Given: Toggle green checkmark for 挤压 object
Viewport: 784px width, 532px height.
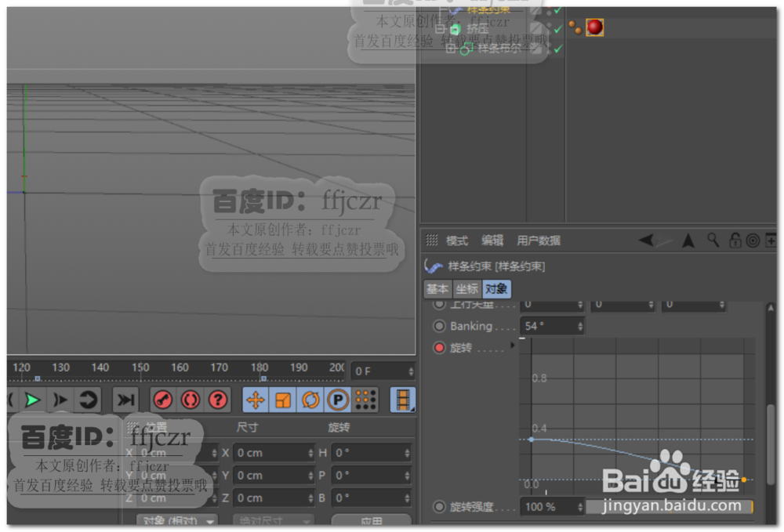Looking at the screenshot, I should pyautogui.click(x=557, y=29).
